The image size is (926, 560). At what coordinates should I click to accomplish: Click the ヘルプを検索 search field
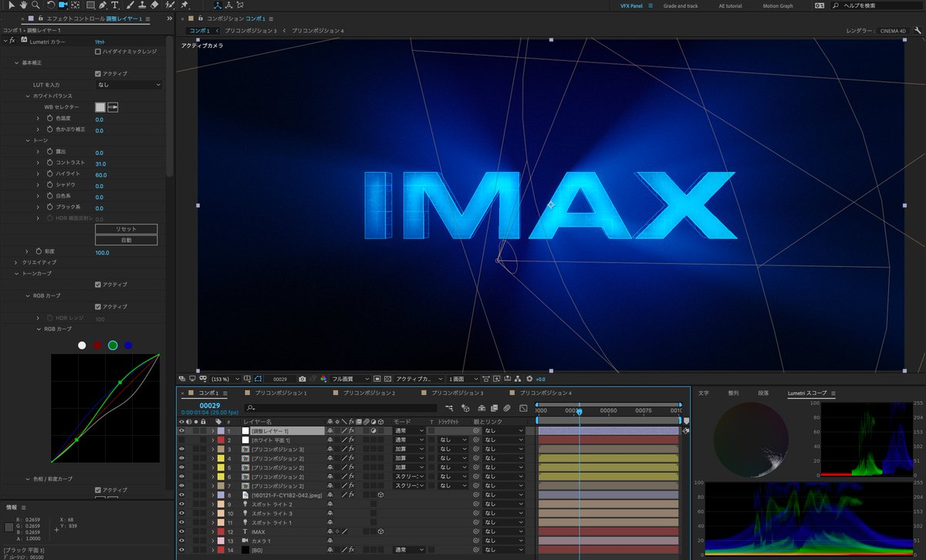[x=877, y=5]
